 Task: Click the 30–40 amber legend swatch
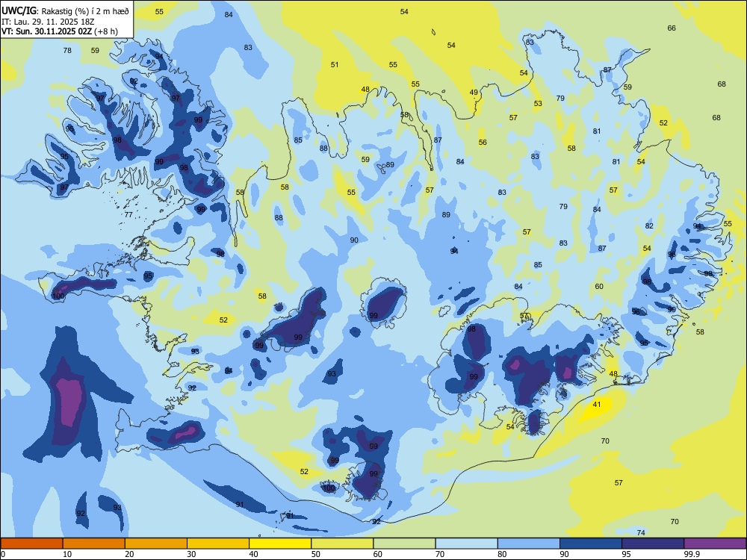pos(218,544)
